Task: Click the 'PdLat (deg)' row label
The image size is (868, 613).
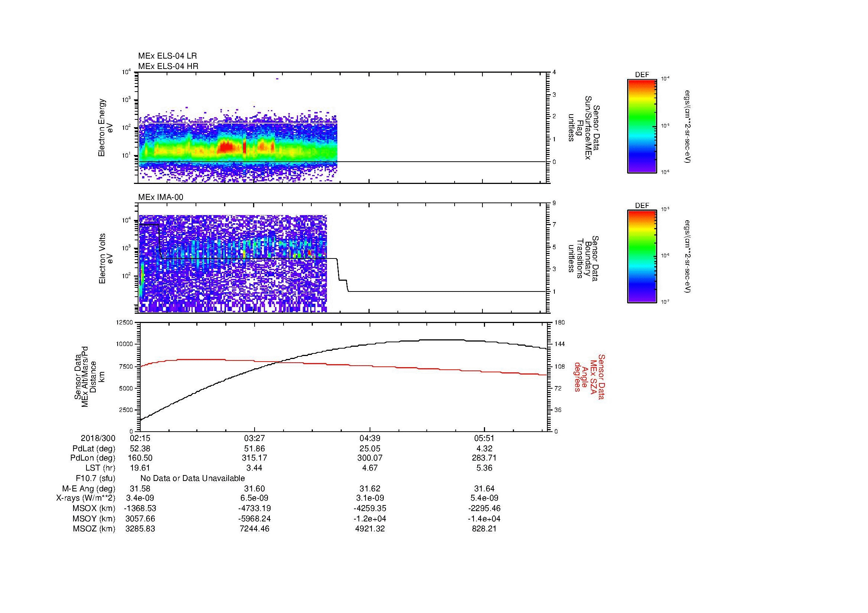Action: [x=94, y=449]
